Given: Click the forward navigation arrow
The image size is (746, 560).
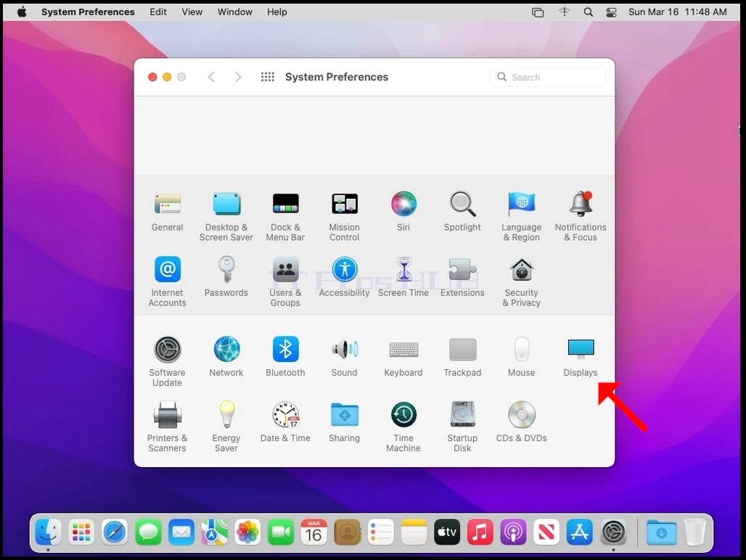Looking at the screenshot, I should pyautogui.click(x=238, y=77).
